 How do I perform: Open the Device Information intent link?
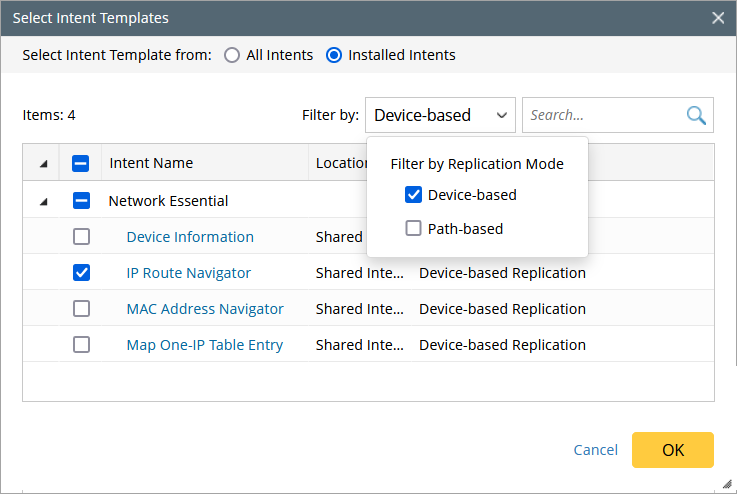click(190, 237)
